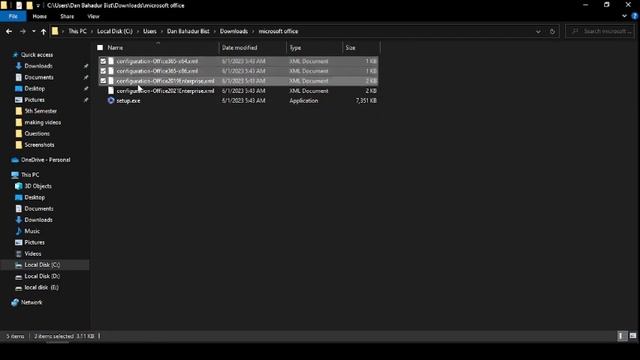This screenshot has width=640, height=360.
Task: Click the setup.exe application icon
Action: coord(111,100)
